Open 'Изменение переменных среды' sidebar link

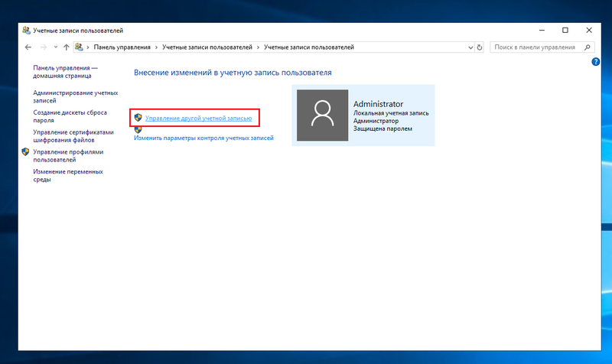coord(67,175)
